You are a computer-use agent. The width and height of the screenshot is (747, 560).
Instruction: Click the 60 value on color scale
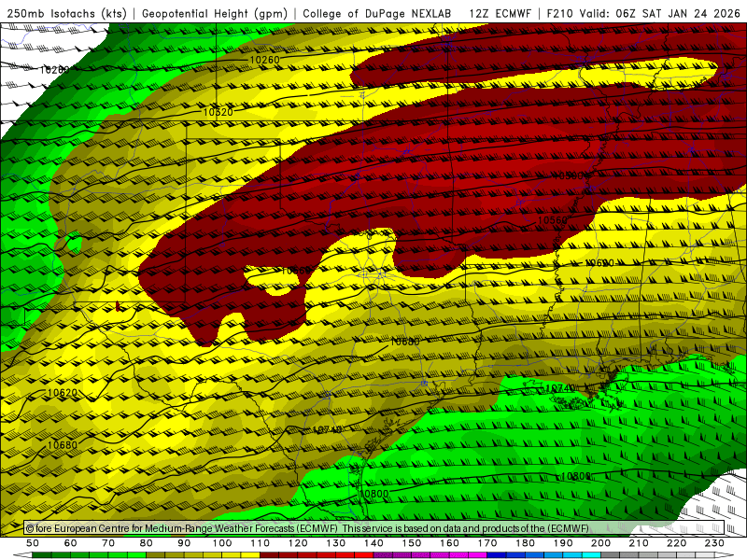tap(71, 543)
